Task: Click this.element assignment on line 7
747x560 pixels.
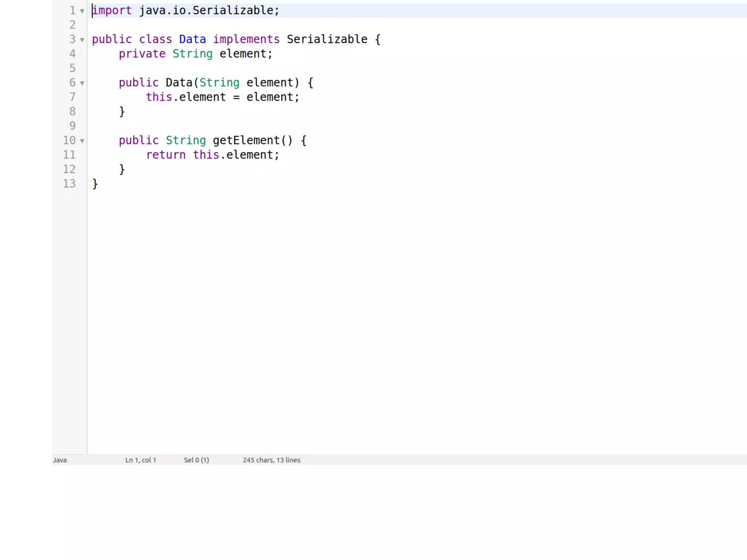Action: (186, 97)
